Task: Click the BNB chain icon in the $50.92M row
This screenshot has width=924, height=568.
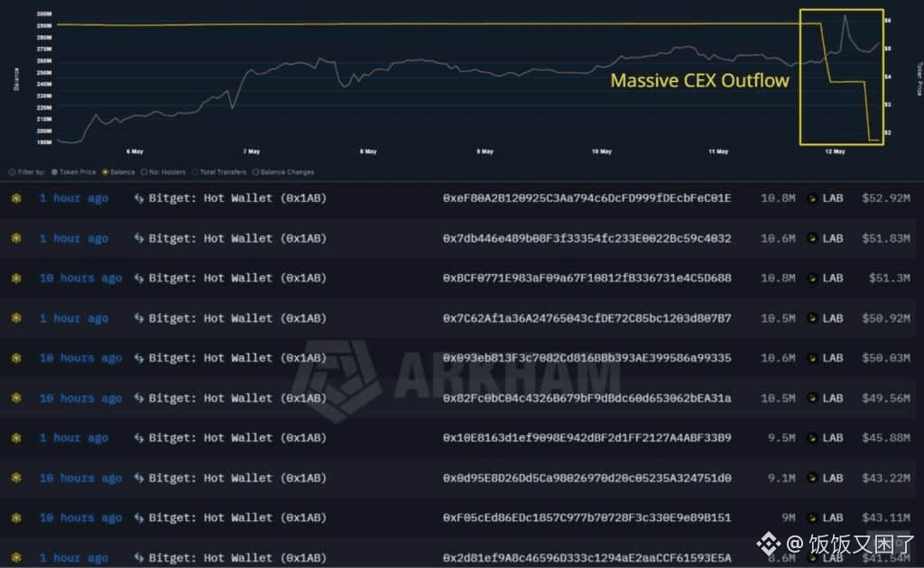Action: coord(16,318)
